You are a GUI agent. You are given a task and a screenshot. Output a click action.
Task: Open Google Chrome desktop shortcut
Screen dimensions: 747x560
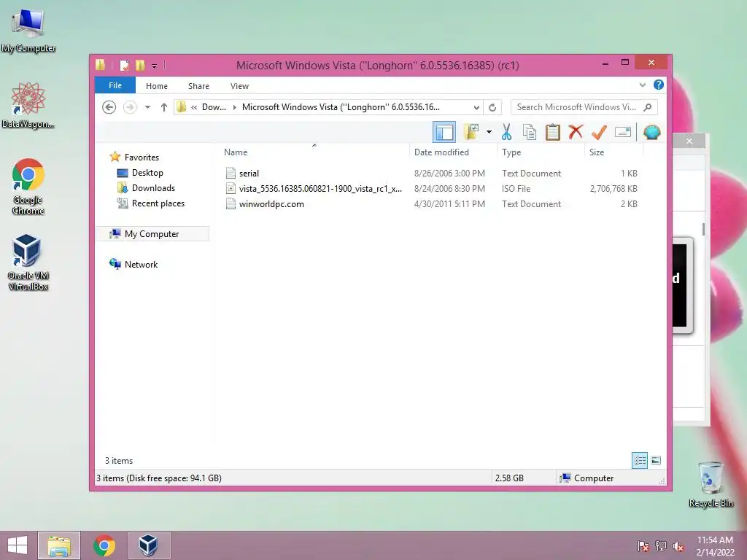[x=28, y=187]
